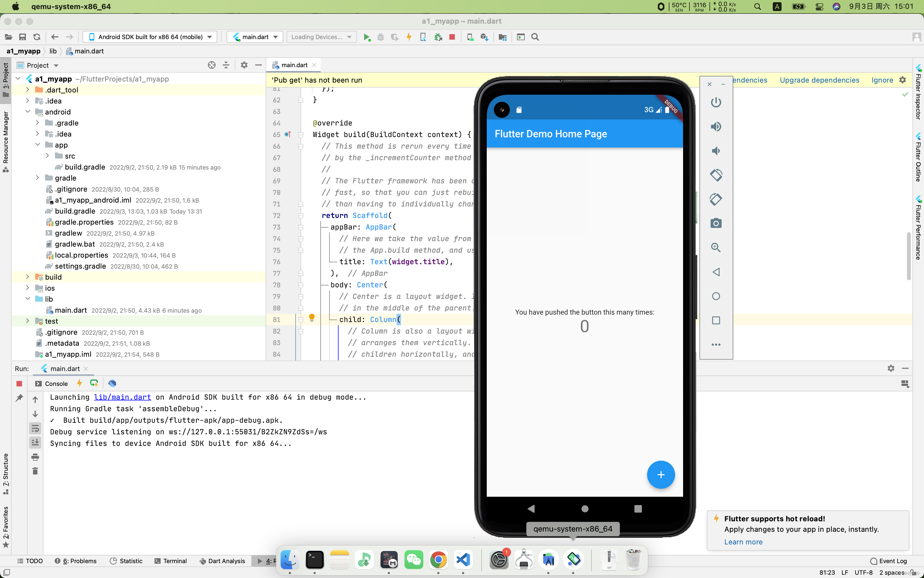Click emulator zoom magnifier icon
Screen dimensions: 924x578
tap(716, 248)
